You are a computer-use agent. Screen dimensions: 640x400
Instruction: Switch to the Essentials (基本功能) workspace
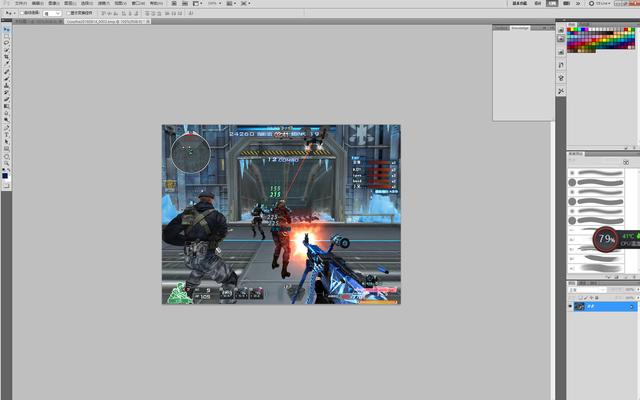point(520,3)
